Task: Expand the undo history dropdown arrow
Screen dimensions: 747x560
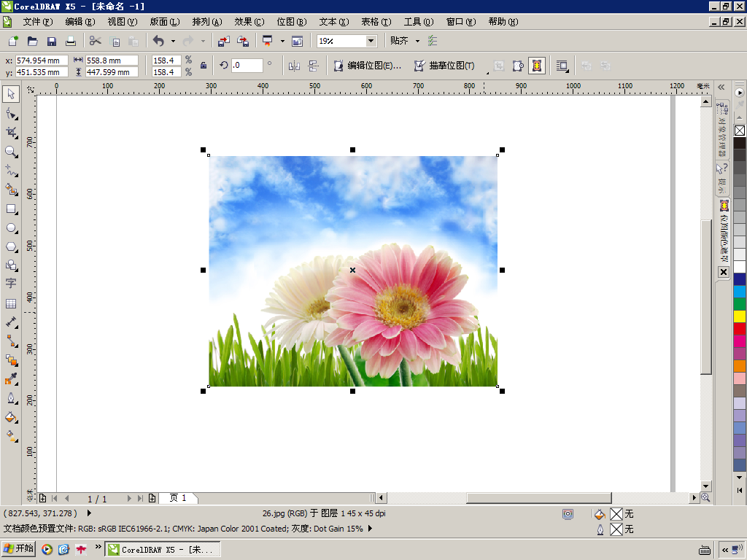Action: tap(173, 41)
